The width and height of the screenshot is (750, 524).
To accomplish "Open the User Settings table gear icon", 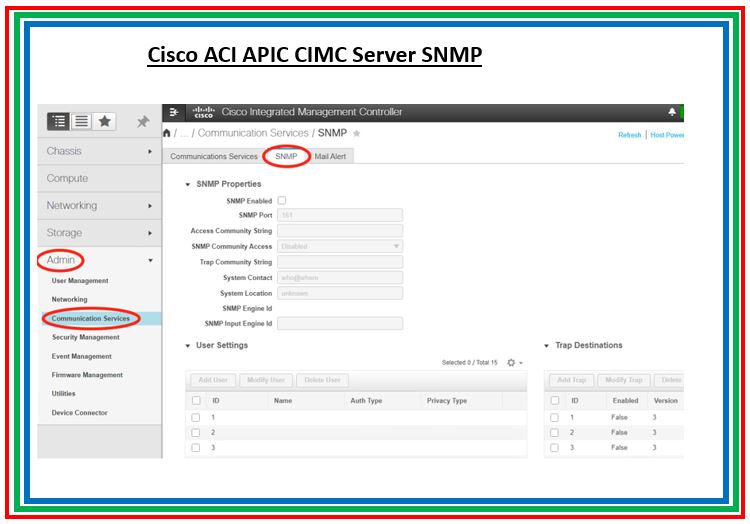I will 511,362.
